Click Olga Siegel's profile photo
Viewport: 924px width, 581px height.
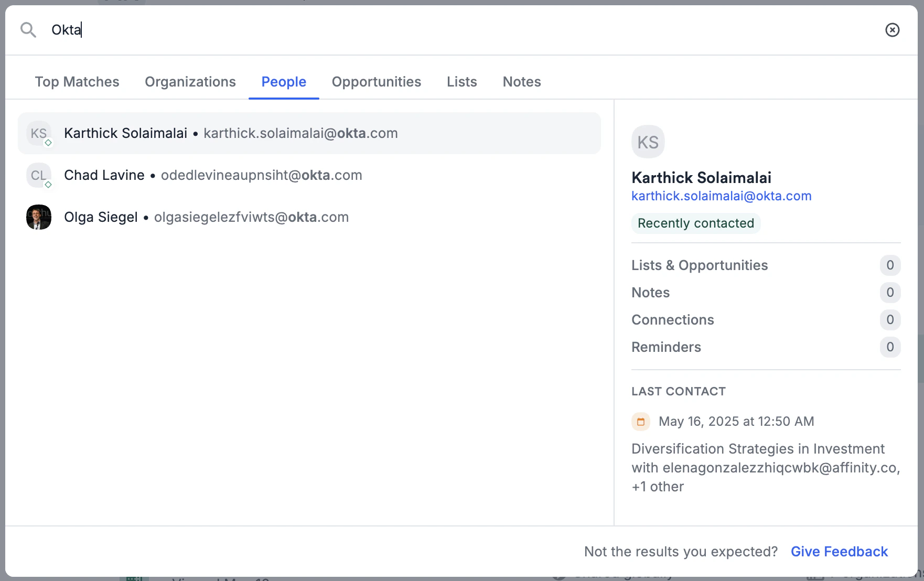point(39,217)
